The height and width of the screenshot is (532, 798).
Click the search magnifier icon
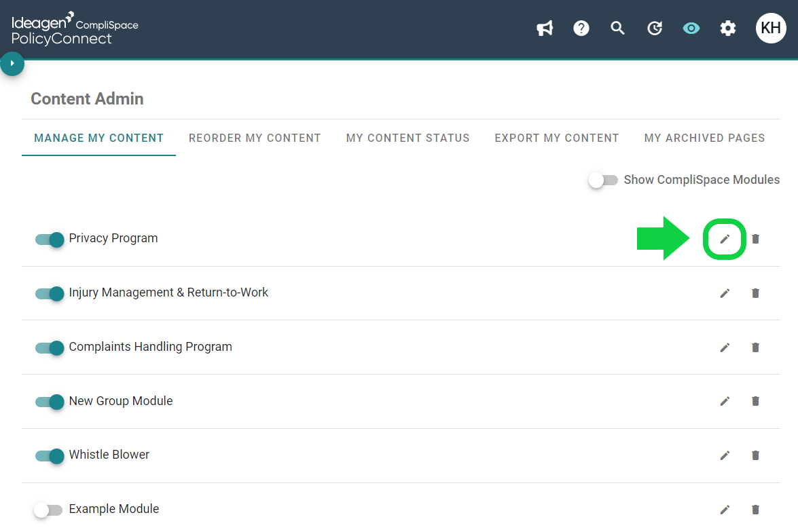(x=618, y=28)
